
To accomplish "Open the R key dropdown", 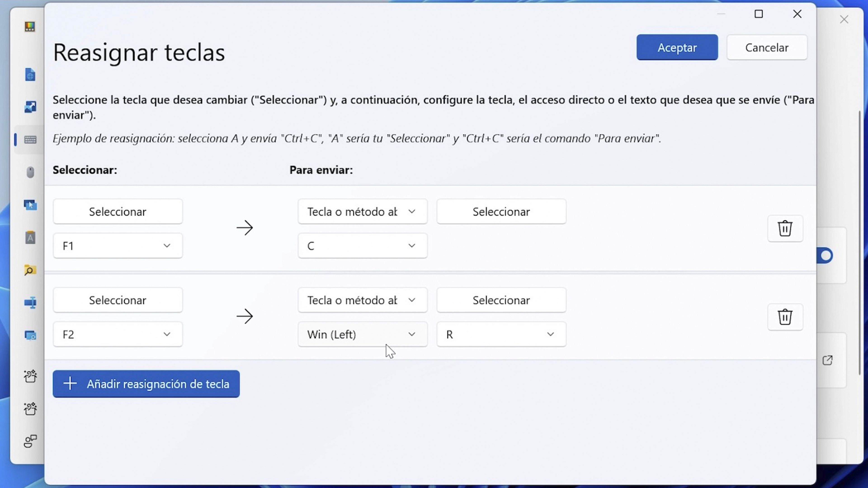I will [x=501, y=334].
